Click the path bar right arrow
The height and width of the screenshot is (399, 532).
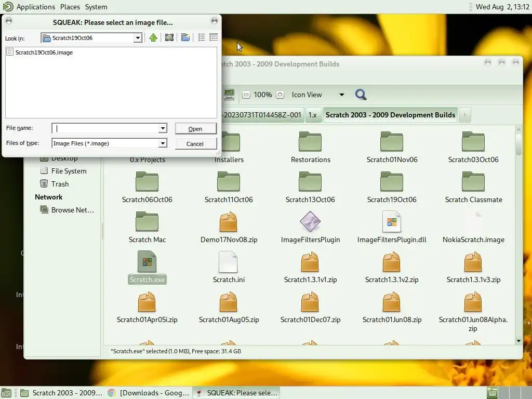click(465, 115)
